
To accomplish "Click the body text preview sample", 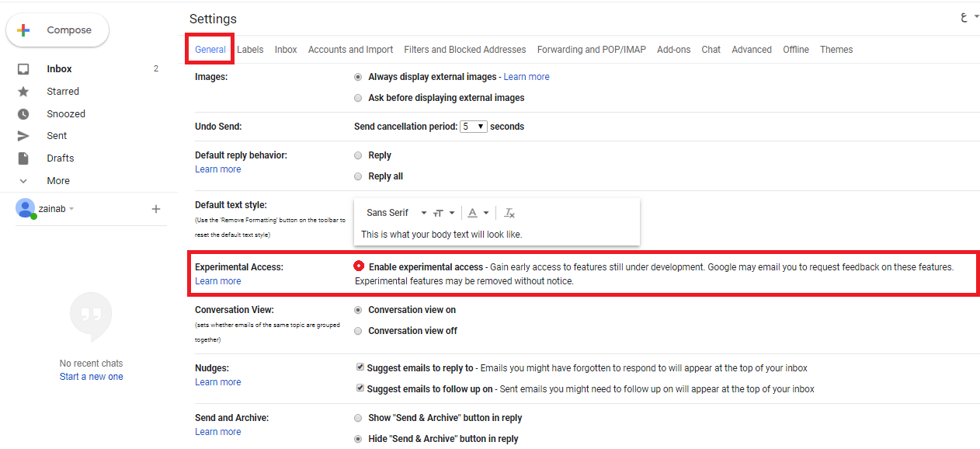I will [x=442, y=234].
